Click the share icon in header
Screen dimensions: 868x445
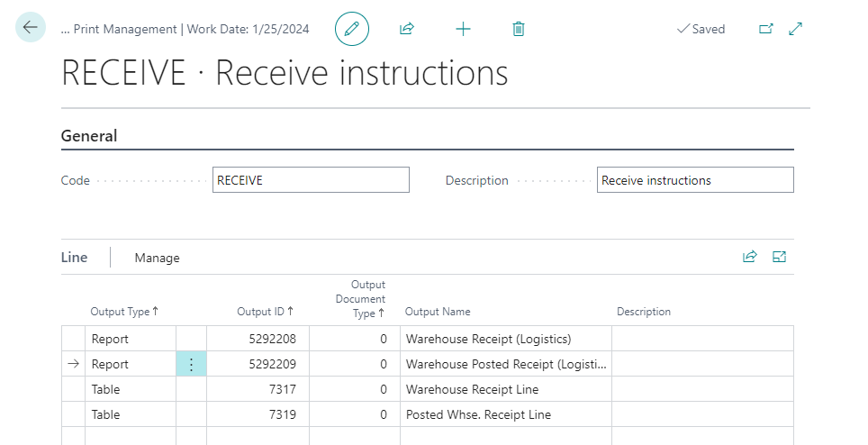(x=407, y=29)
